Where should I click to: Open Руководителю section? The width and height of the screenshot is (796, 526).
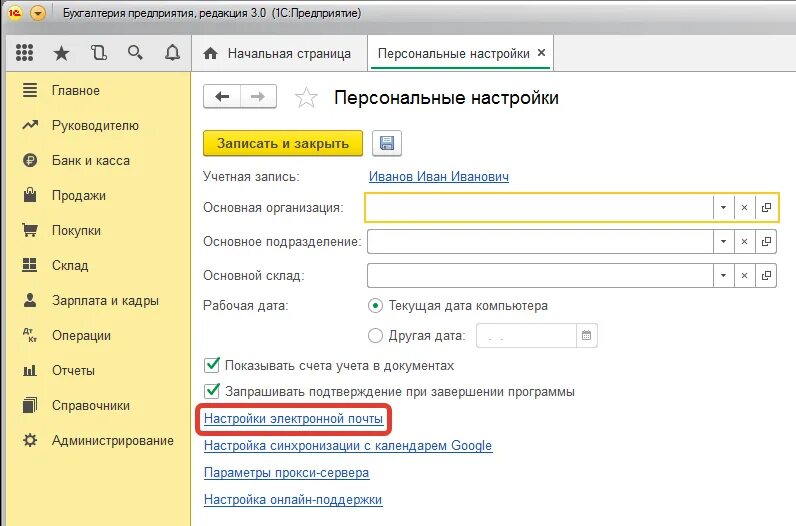pos(95,125)
